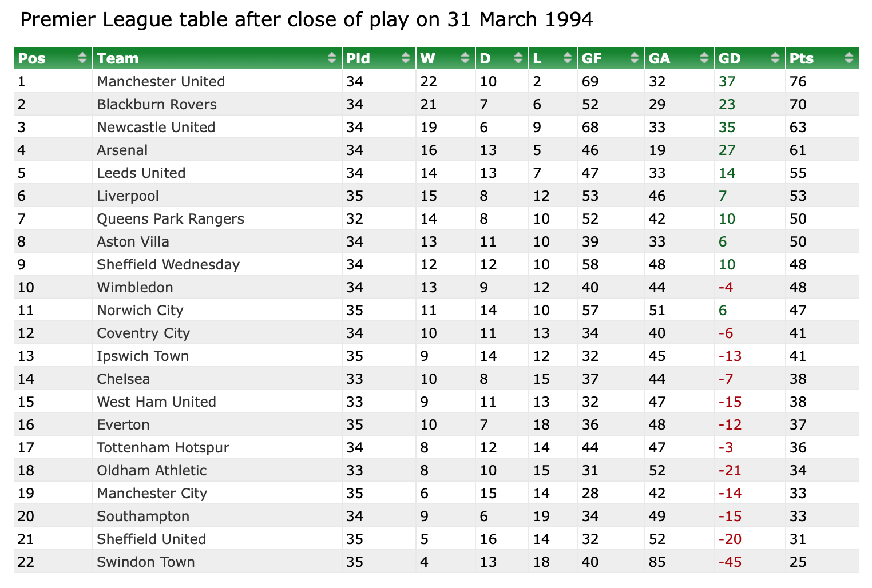Click the GF column sort icon

[634, 58]
